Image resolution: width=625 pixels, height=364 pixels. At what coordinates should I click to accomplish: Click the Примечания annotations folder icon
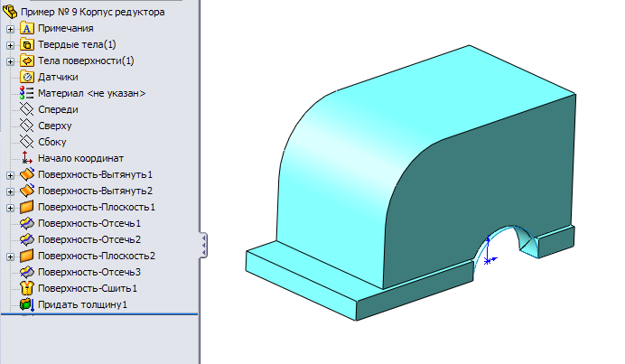[27, 28]
